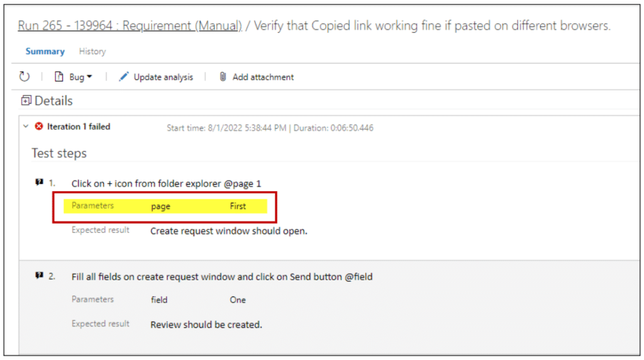The height and width of the screenshot is (360, 644).
Task: Select the Summary tab
Action: coord(45,52)
